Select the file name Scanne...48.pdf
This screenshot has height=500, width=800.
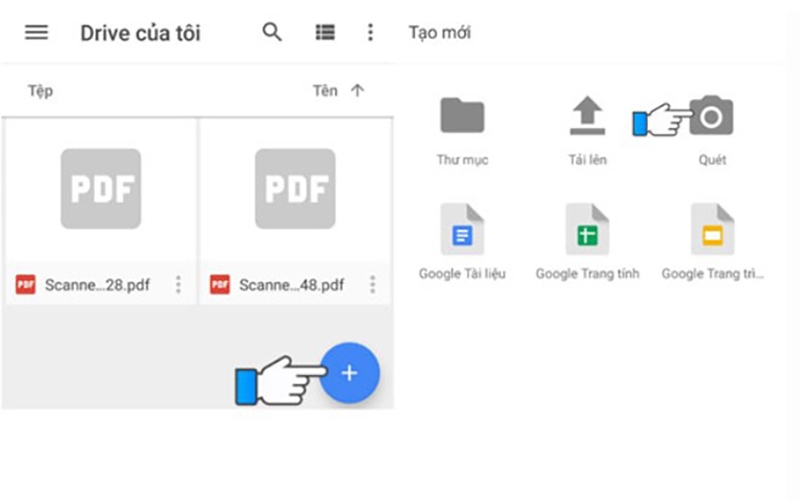click(292, 285)
